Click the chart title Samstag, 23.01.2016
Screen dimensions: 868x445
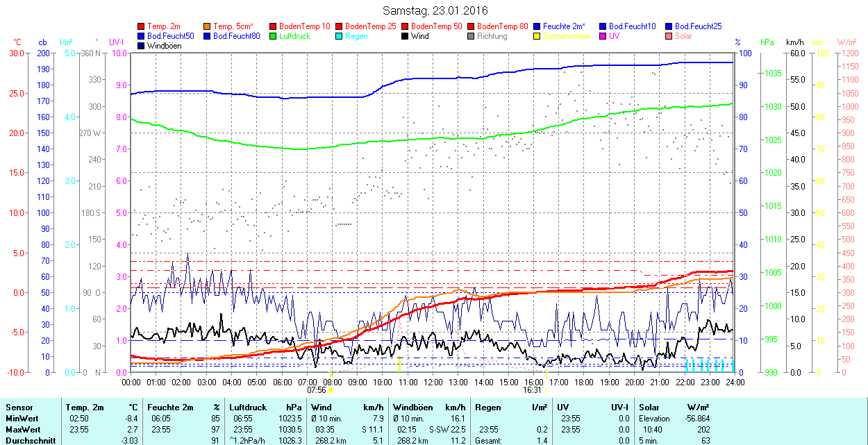(x=435, y=10)
